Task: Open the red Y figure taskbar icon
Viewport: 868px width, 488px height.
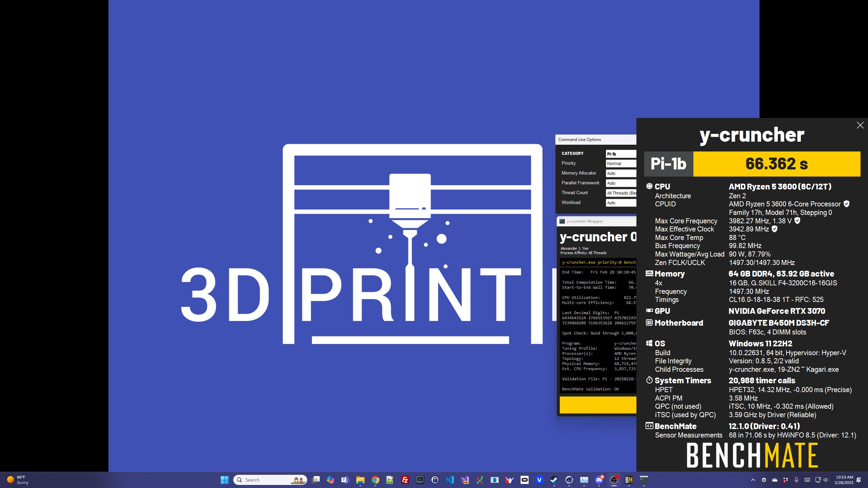Action: tap(509, 480)
